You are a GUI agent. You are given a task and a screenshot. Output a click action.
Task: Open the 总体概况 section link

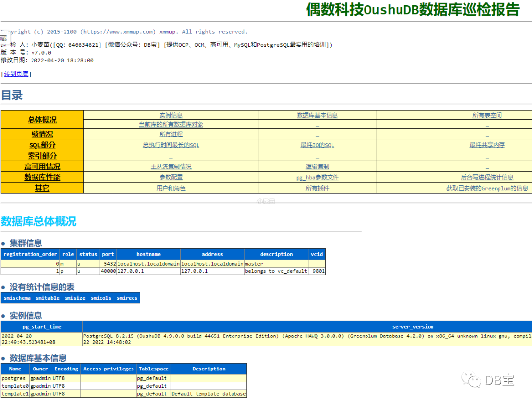42,120
